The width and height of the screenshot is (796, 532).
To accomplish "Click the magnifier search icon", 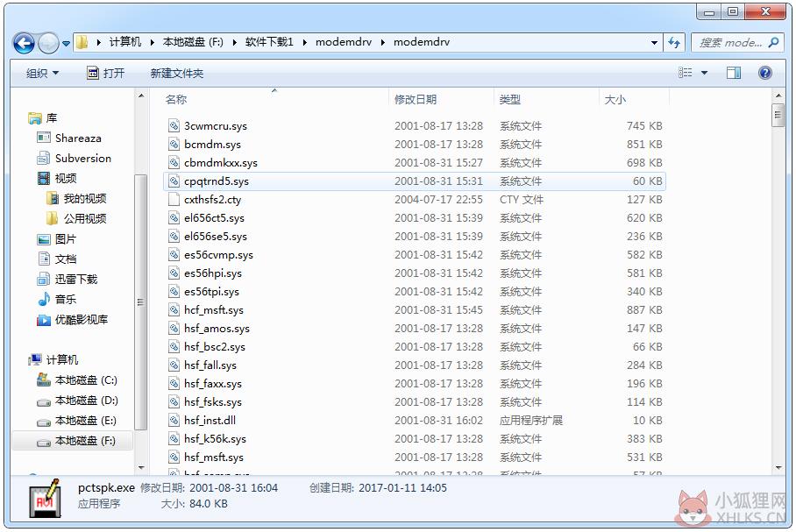I will (774, 43).
